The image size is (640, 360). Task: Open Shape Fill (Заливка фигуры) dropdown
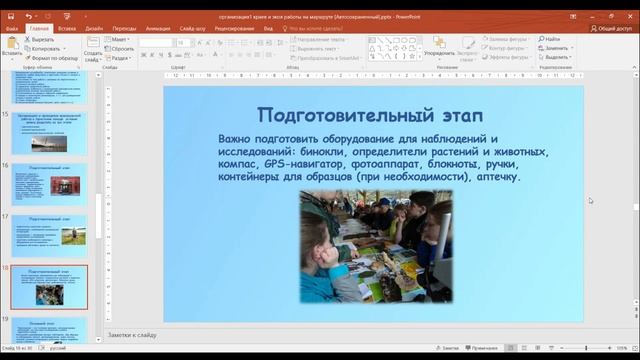tap(507, 39)
